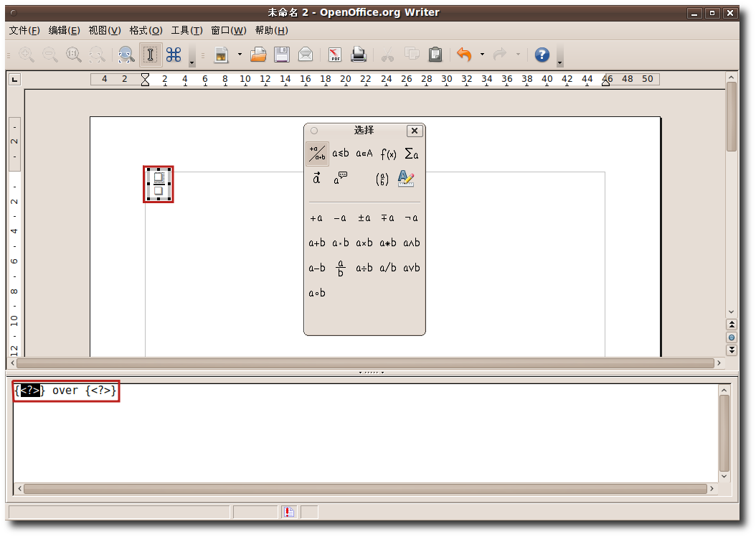The height and width of the screenshot is (537, 756).
Task: Click the Print icon
Action: tap(358, 55)
